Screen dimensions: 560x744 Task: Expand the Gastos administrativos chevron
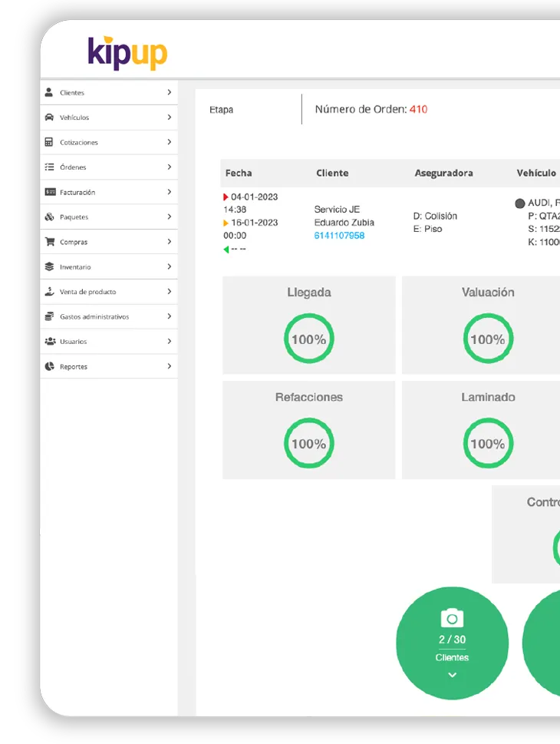(x=170, y=316)
